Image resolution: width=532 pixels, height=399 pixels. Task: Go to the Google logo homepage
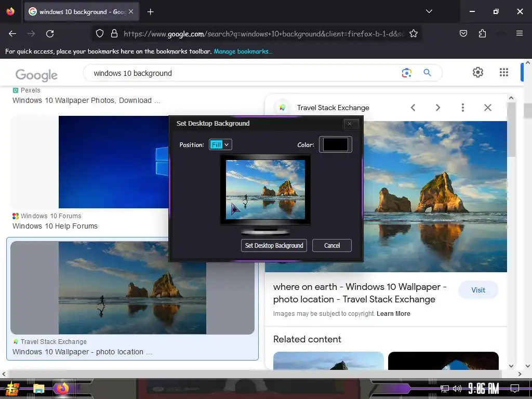coord(36,75)
